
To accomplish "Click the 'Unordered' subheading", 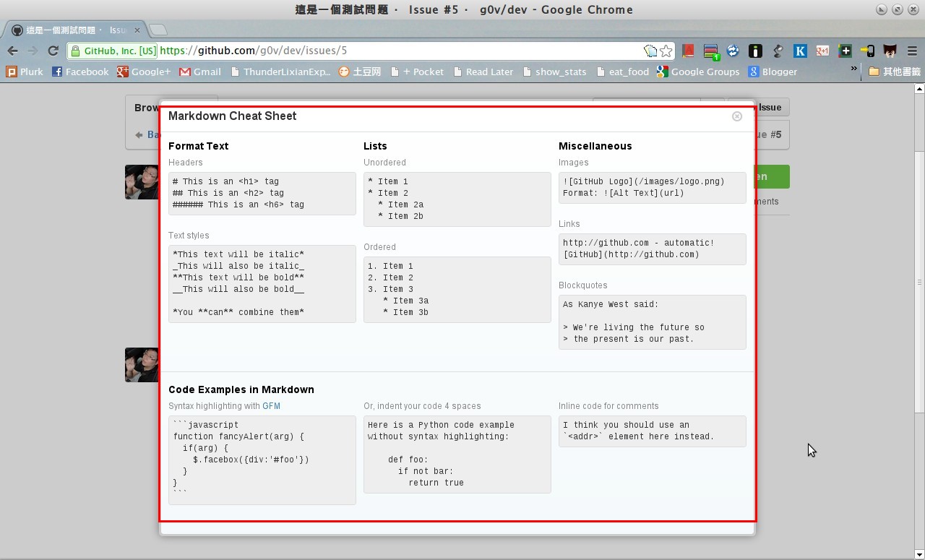I will 384,163.
